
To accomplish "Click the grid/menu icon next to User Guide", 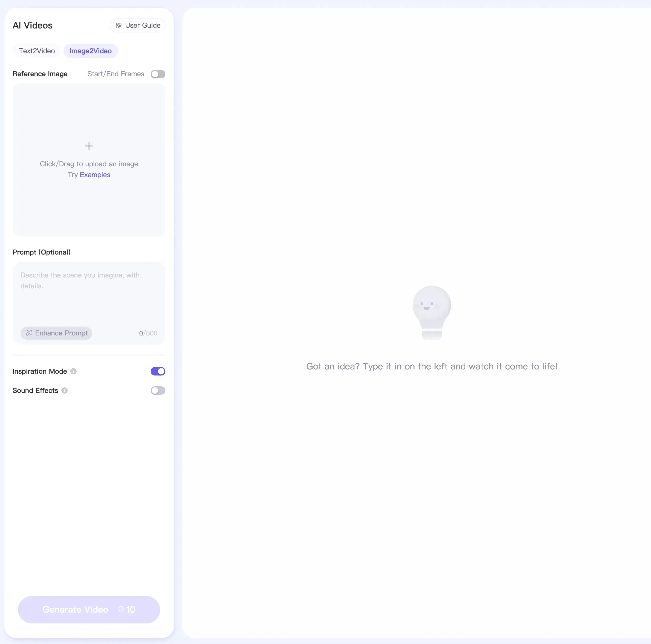I will 119,25.
